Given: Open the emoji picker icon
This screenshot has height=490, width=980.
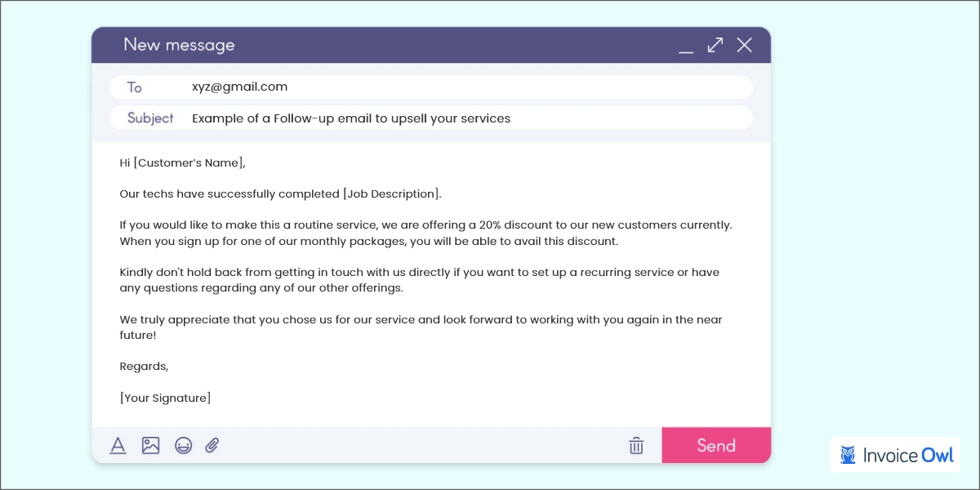Looking at the screenshot, I should click(x=183, y=445).
